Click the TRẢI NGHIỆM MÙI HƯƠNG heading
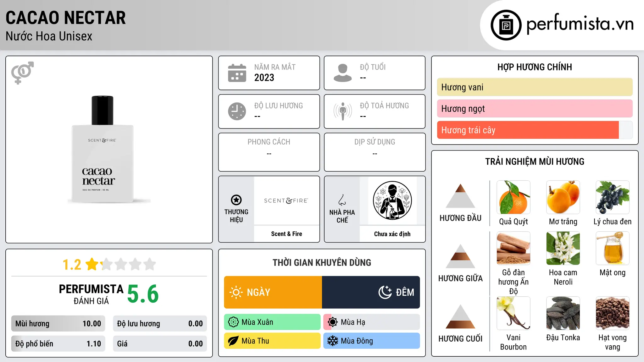The width and height of the screenshot is (644, 362). (535, 162)
